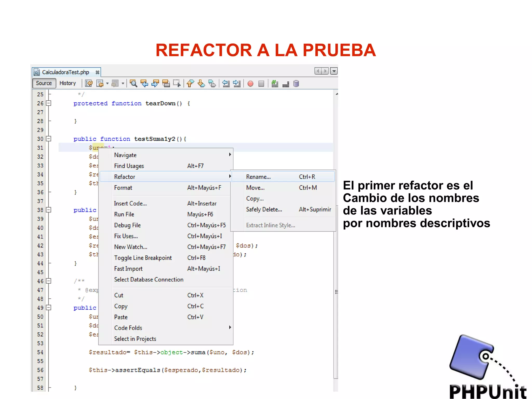This screenshot has height=399, width=532.
Task: Click the editor vertical scrollbar thumb
Action: [336, 292]
